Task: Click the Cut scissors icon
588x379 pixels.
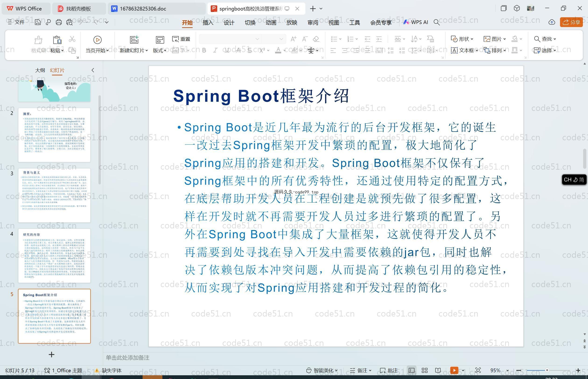Action: point(72,39)
